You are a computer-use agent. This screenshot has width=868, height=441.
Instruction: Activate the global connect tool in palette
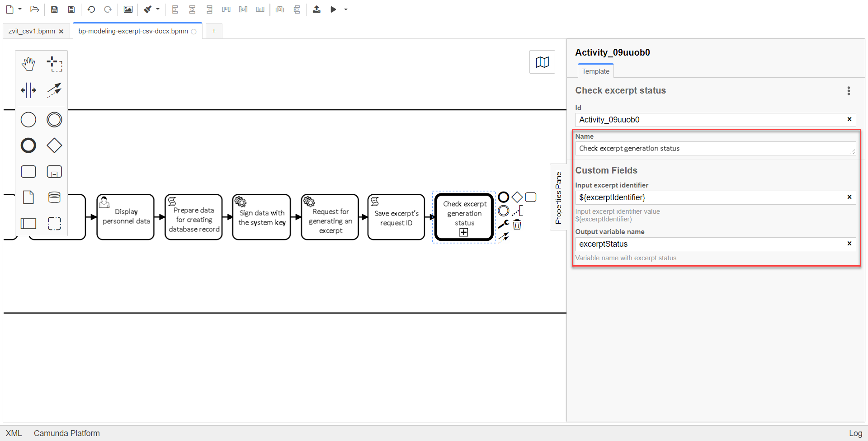click(x=54, y=90)
